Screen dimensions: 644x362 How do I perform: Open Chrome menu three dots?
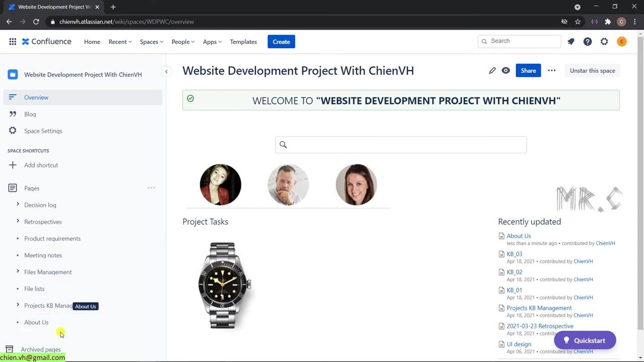point(634,22)
